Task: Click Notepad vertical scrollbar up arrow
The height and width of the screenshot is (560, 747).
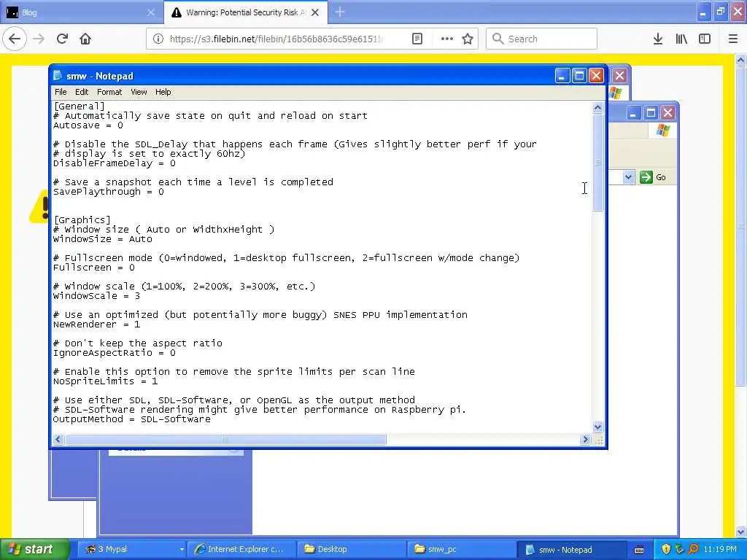Action: coord(598,108)
